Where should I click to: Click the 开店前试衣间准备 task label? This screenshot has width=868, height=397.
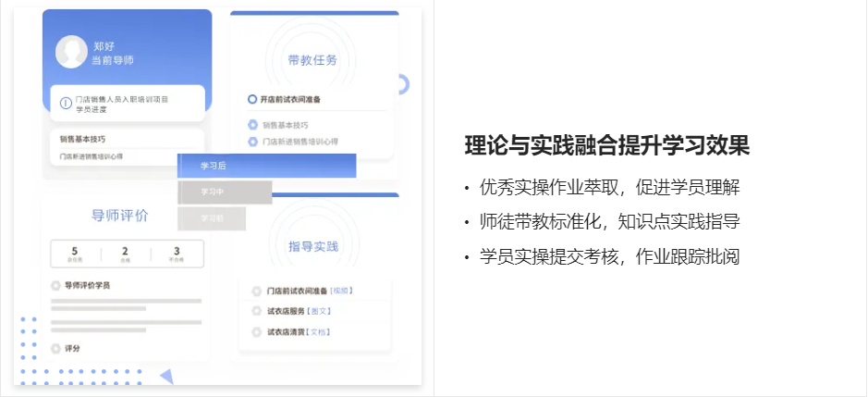point(290,100)
